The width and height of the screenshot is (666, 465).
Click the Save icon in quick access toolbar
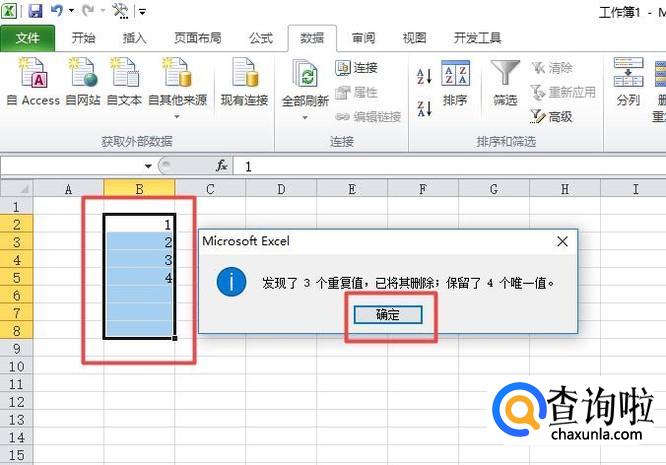35,11
